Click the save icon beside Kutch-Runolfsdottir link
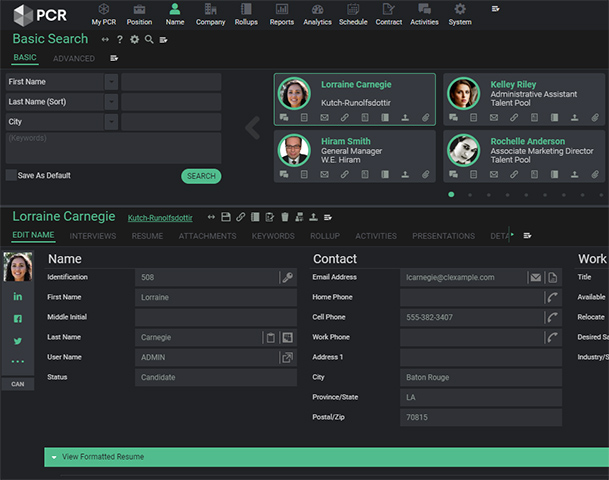Image resolution: width=609 pixels, height=480 pixels. [226, 217]
